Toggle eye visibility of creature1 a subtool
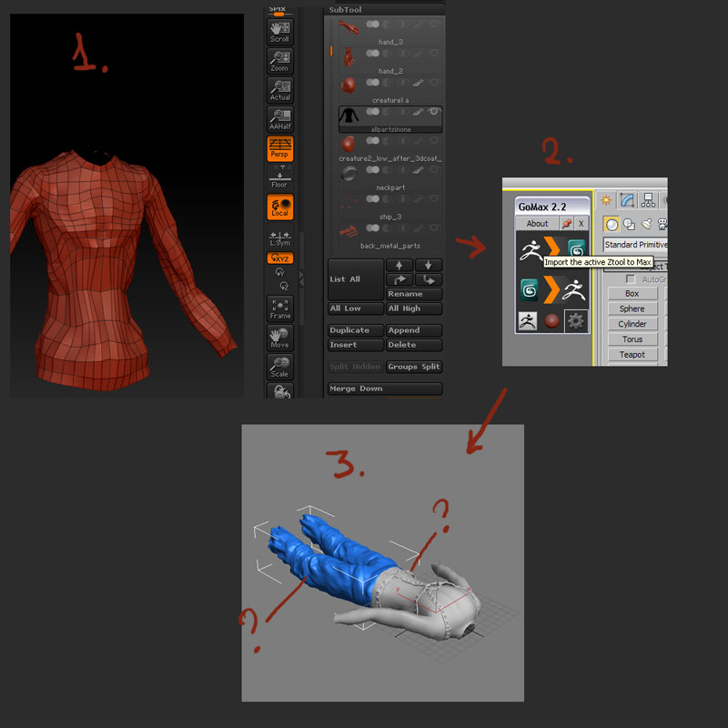 pos(434,82)
